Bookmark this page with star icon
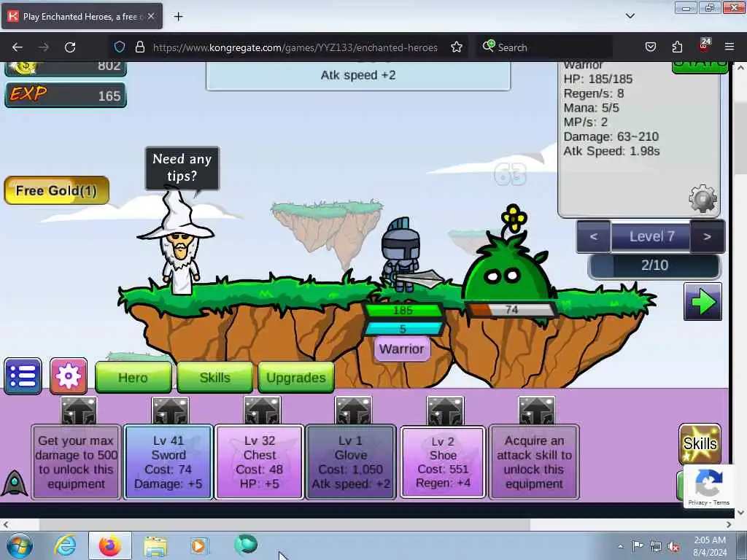Viewport: 747px width, 560px height. 457,47
